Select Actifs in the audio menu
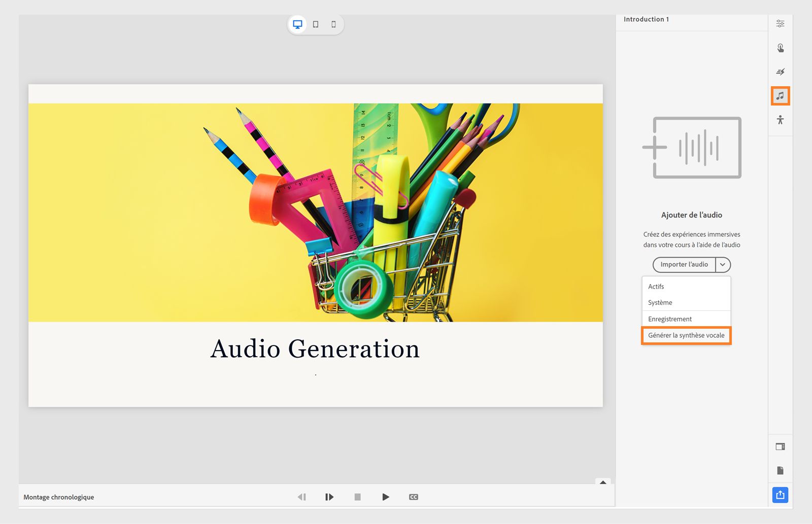812x524 pixels. 656,287
